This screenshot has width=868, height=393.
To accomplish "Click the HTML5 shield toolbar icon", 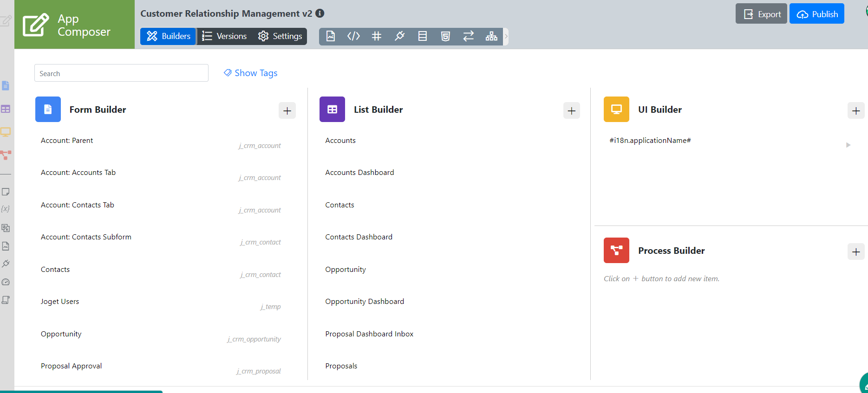I will (x=445, y=36).
